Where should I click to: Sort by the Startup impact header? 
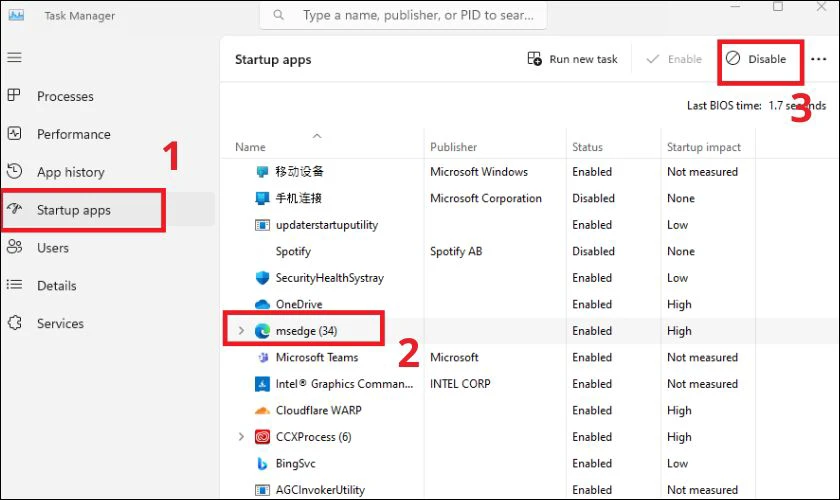[703, 147]
